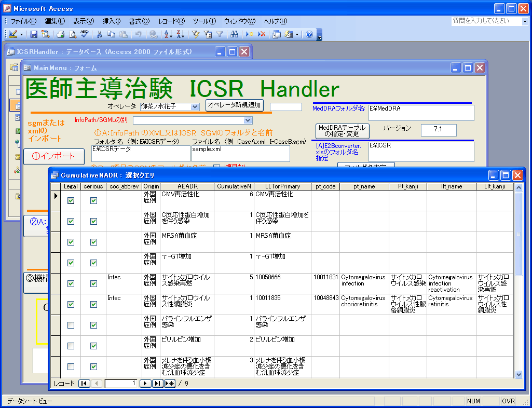532x408 pixels.
Task: Sort descending with the Z-A icon
Action: point(181,34)
